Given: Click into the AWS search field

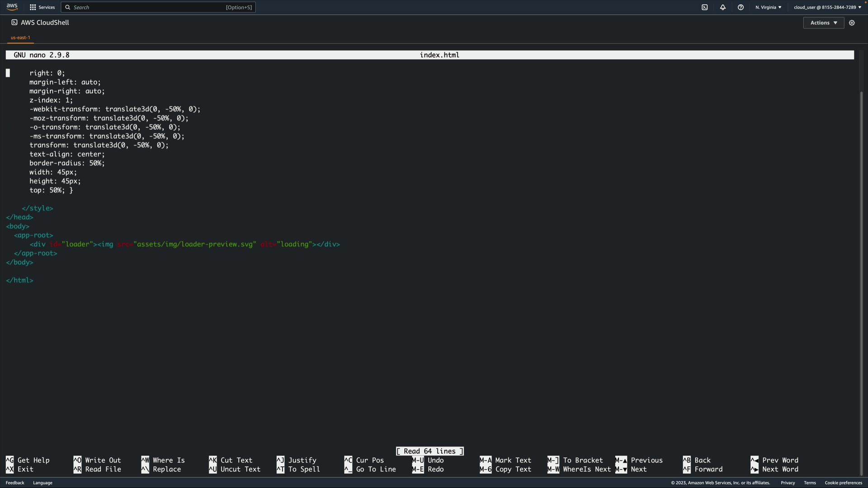Looking at the screenshot, I should [x=149, y=7].
